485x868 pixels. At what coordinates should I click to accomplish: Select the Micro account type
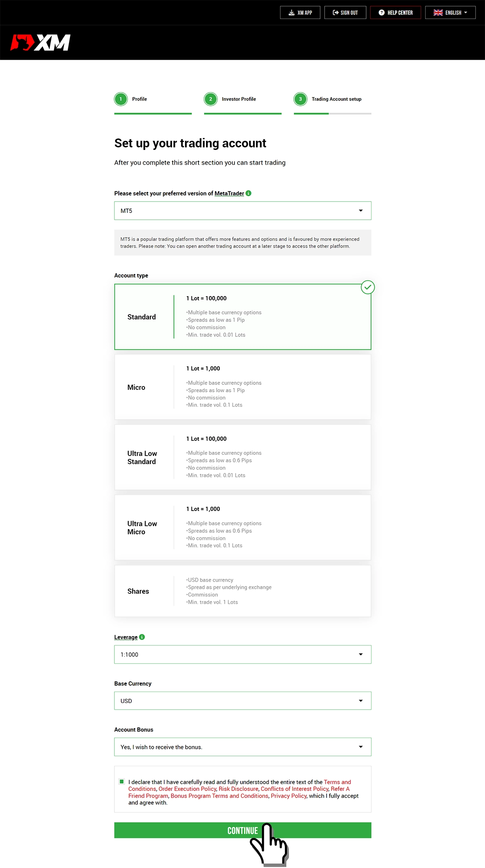tap(242, 387)
